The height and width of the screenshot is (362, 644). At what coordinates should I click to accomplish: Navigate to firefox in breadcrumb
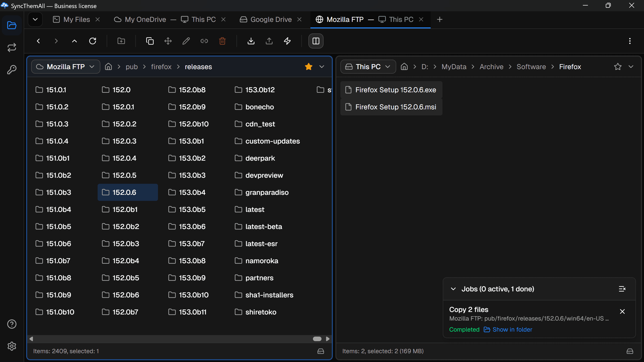click(161, 67)
